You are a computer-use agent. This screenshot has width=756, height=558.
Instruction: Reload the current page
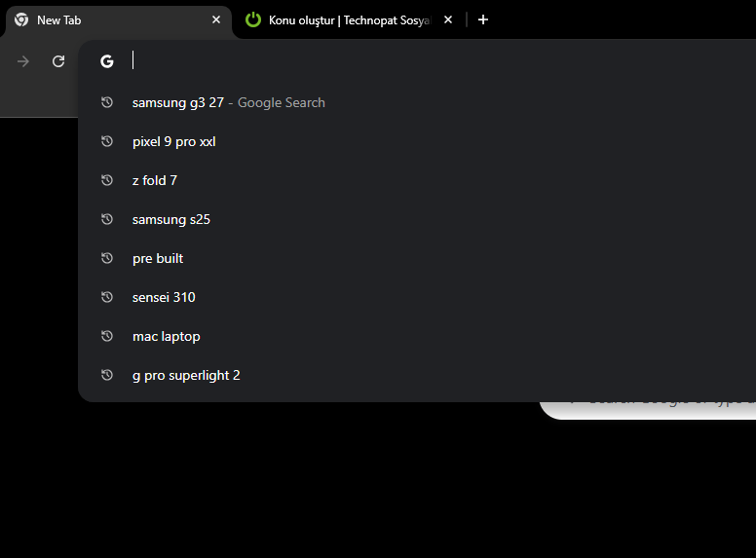(x=58, y=61)
